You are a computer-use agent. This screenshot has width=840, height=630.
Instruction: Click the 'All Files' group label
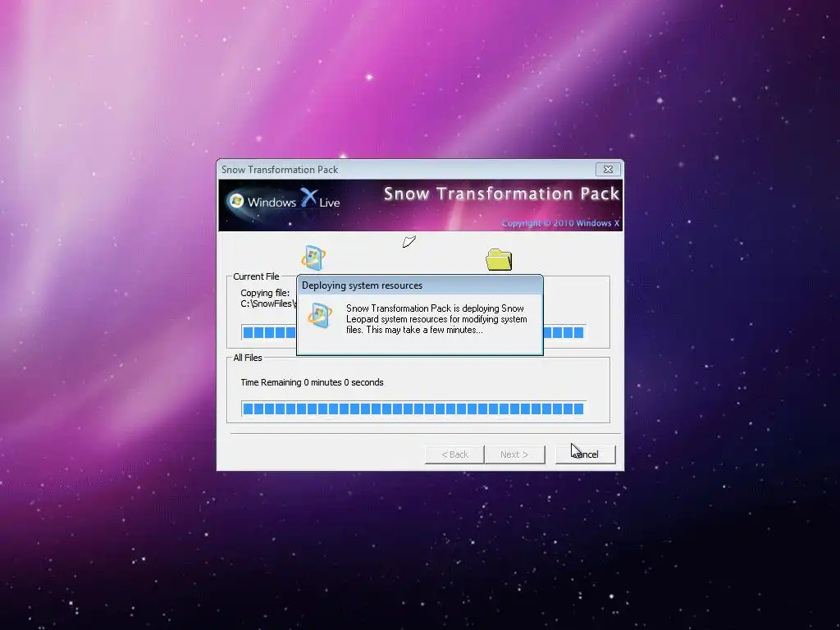[x=248, y=358]
